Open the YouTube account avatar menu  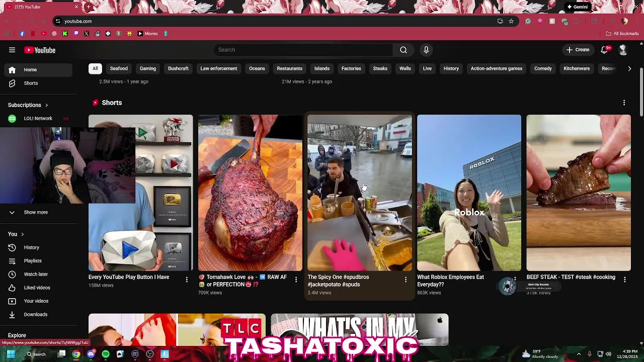623,50
